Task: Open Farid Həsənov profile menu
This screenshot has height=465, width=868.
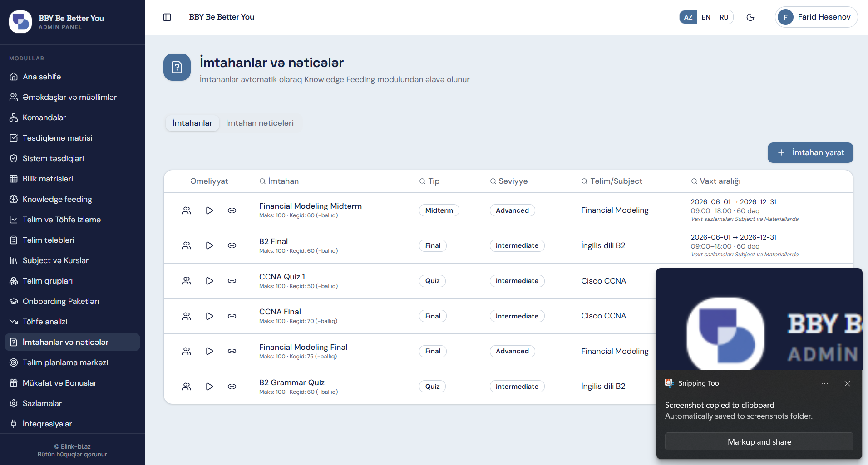Action: click(x=816, y=17)
